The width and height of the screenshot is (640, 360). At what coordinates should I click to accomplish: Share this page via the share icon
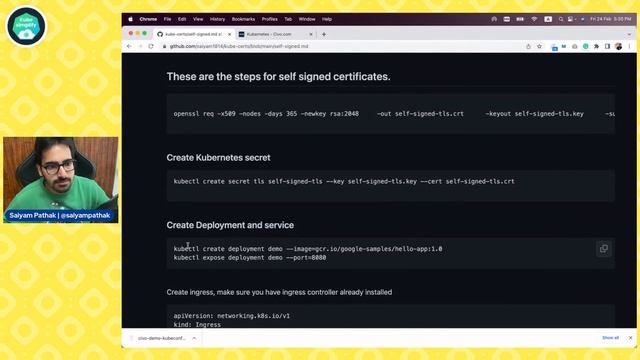click(529, 47)
